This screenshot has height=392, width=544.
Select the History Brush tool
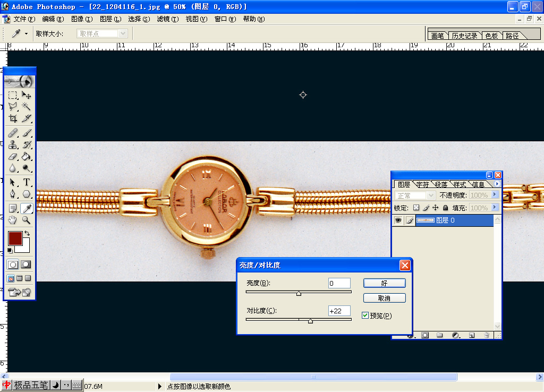(27, 144)
